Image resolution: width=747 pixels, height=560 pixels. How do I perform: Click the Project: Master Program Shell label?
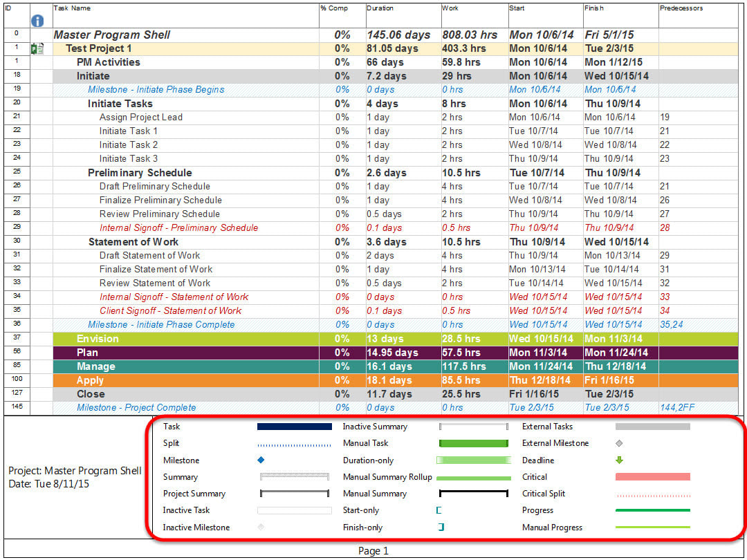pos(75,471)
